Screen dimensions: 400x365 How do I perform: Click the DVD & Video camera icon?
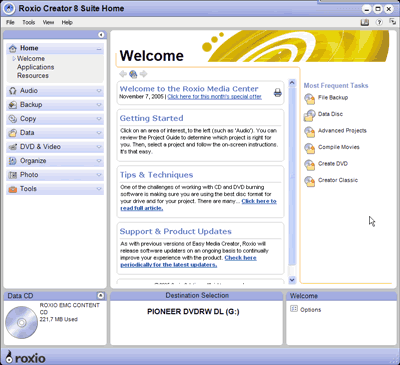coord(13,147)
